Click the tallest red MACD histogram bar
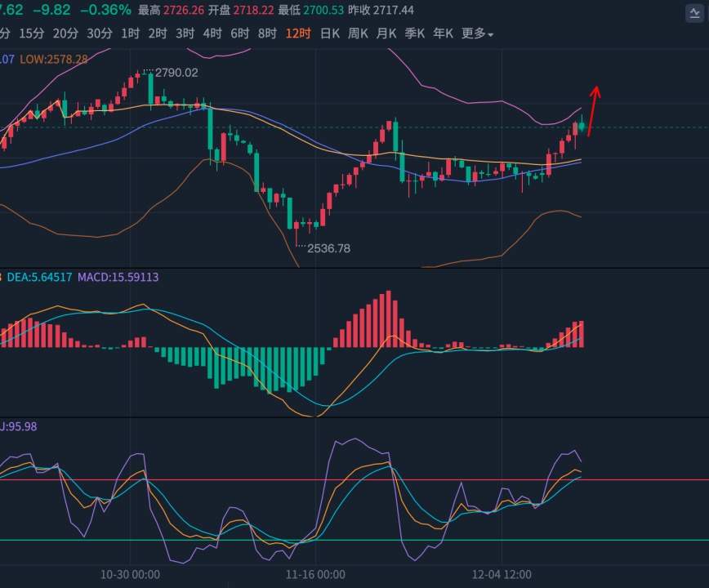Viewport: 709px width, 588px height. 389,319
